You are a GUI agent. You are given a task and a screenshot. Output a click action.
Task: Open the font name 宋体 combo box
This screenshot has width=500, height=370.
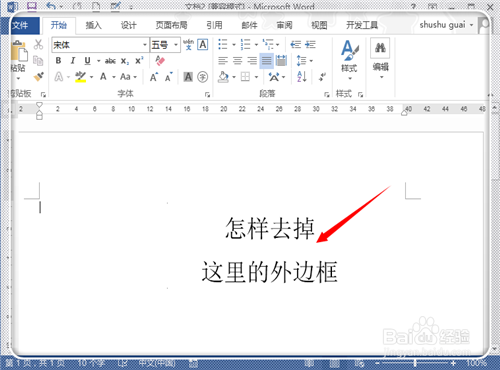(x=100, y=45)
